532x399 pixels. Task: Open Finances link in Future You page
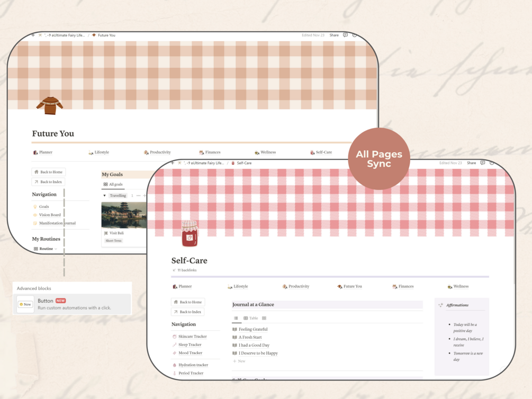point(210,152)
